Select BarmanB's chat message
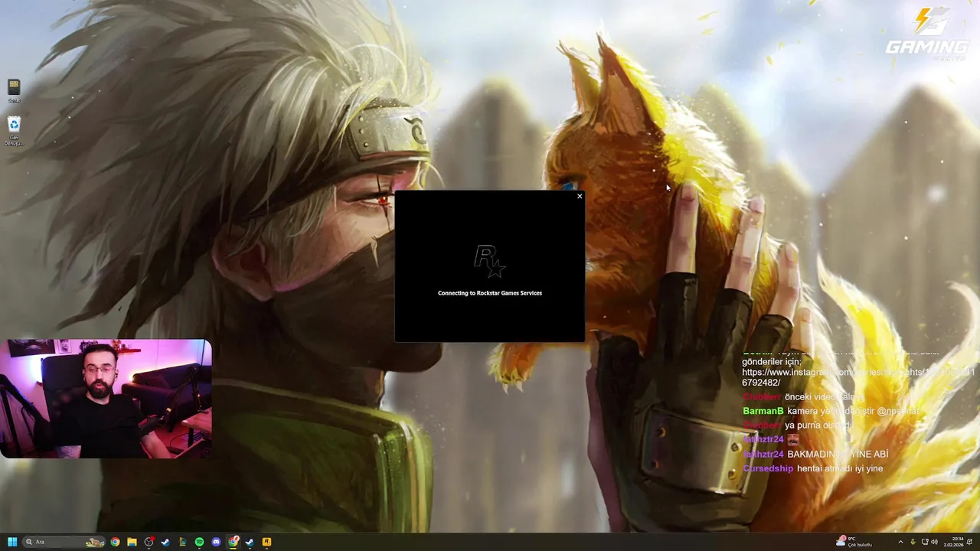 click(830, 411)
